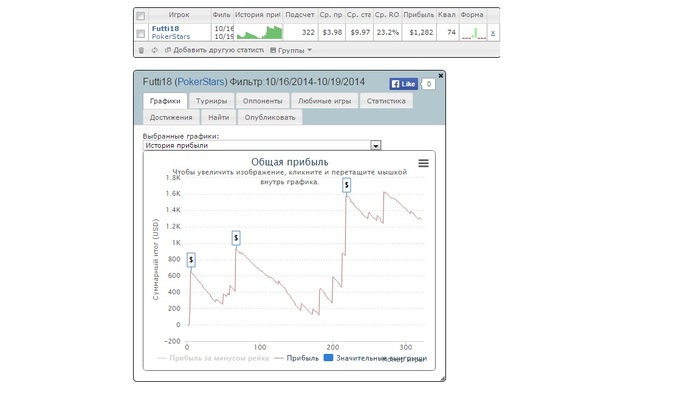The width and height of the screenshot is (700, 394).
Task: Open the chart hamburger menu icon
Action: [x=423, y=163]
